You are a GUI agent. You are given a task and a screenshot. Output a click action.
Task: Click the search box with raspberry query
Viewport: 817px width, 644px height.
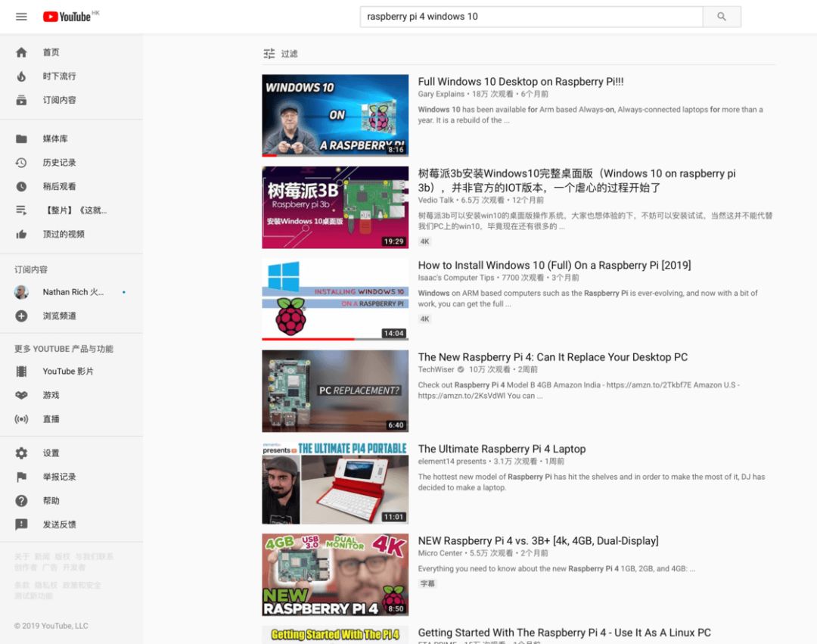[x=532, y=17]
